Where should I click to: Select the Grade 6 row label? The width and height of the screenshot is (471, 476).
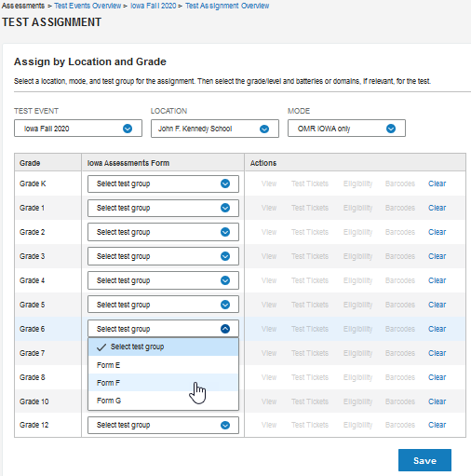[x=32, y=329]
